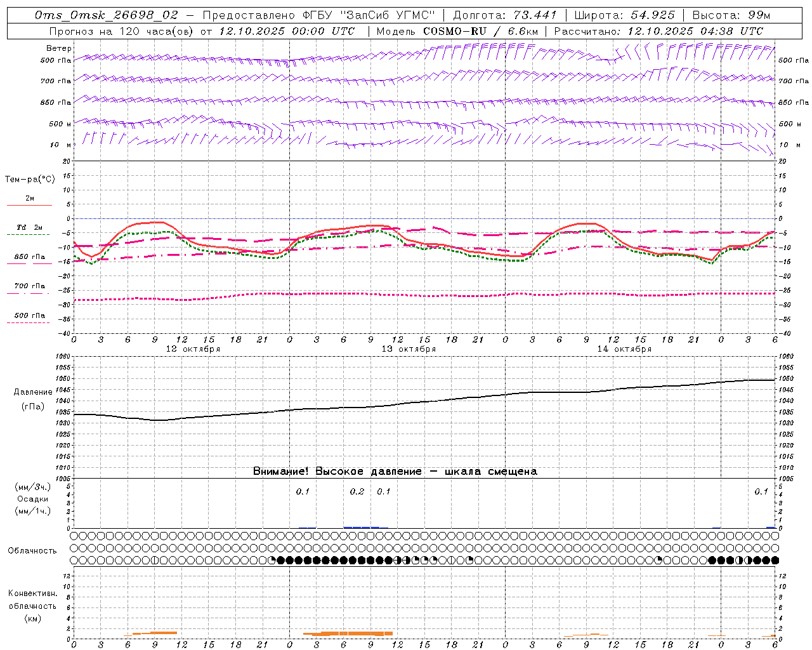This screenshot has height=650, width=812.
Task: Click the (мм/3ч.) precipitation unit label
Action: pyautogui.click(x=33, y=487)
